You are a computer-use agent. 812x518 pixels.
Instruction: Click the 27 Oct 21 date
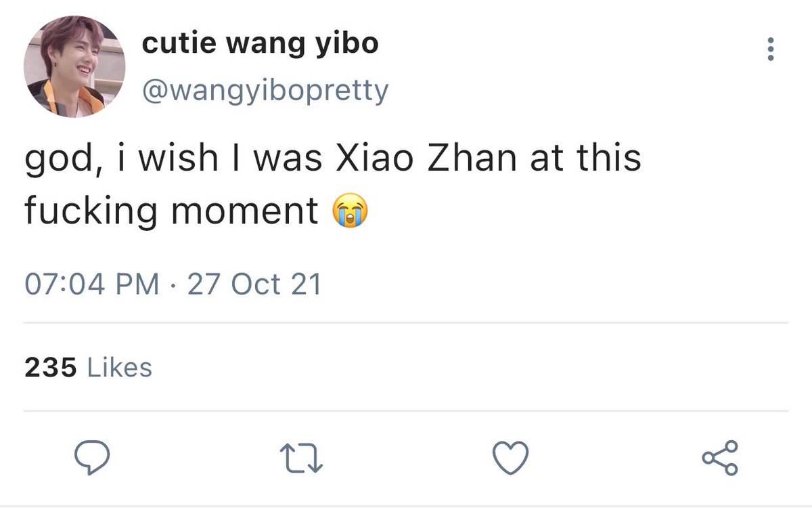click(254, 284)
